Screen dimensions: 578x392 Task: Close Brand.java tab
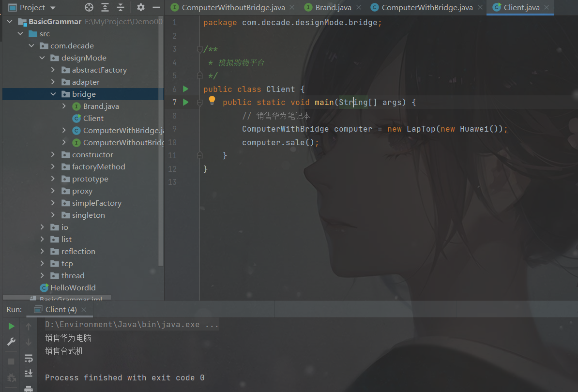click(x=359, y=7)
